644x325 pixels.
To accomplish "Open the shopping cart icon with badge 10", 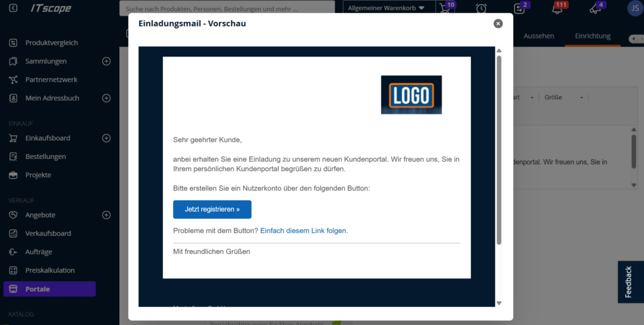I will [x=446, y=8].
